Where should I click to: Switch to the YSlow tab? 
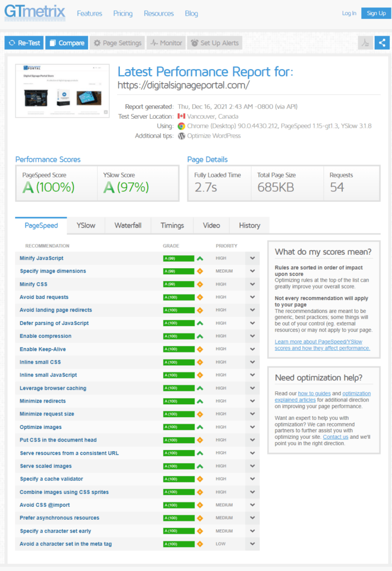(86, 225)
